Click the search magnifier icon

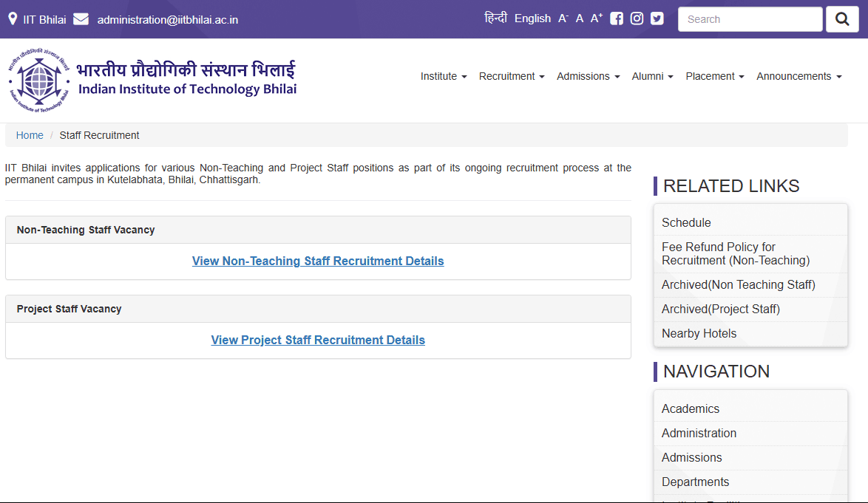[x=842, y=18]
